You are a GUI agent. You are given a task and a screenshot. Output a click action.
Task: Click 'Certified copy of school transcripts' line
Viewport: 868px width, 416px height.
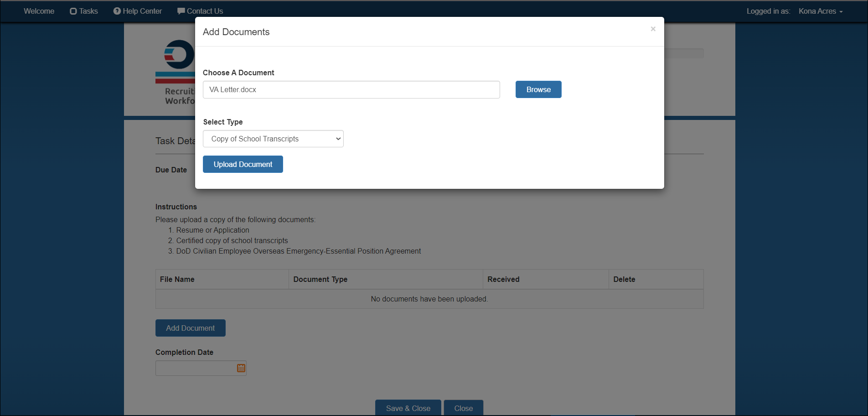[232, 240]
